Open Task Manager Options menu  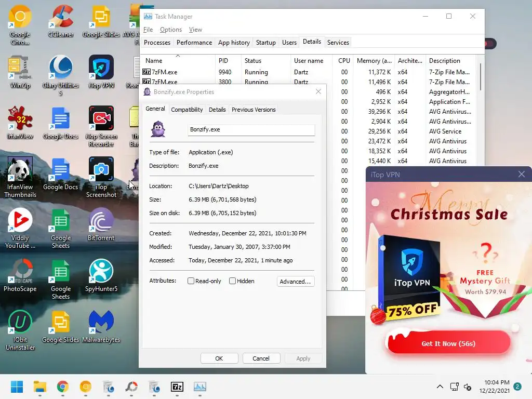coord(170,30)
